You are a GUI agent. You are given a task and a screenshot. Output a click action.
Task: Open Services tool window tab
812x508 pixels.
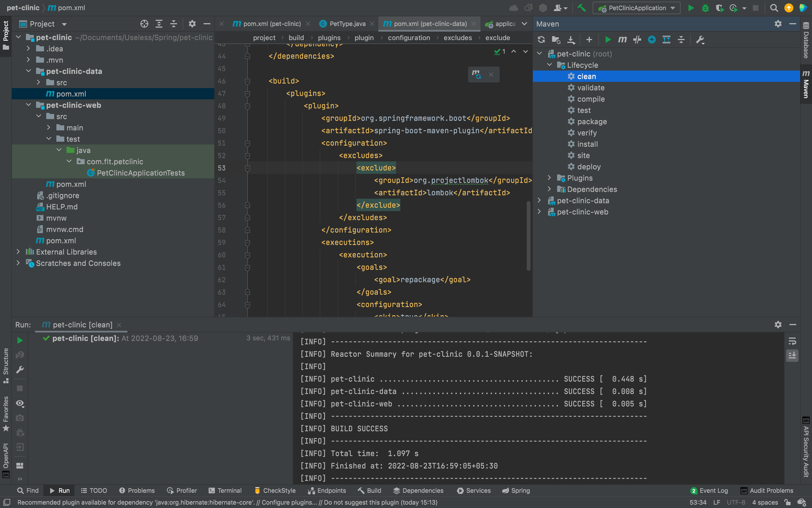474,491
